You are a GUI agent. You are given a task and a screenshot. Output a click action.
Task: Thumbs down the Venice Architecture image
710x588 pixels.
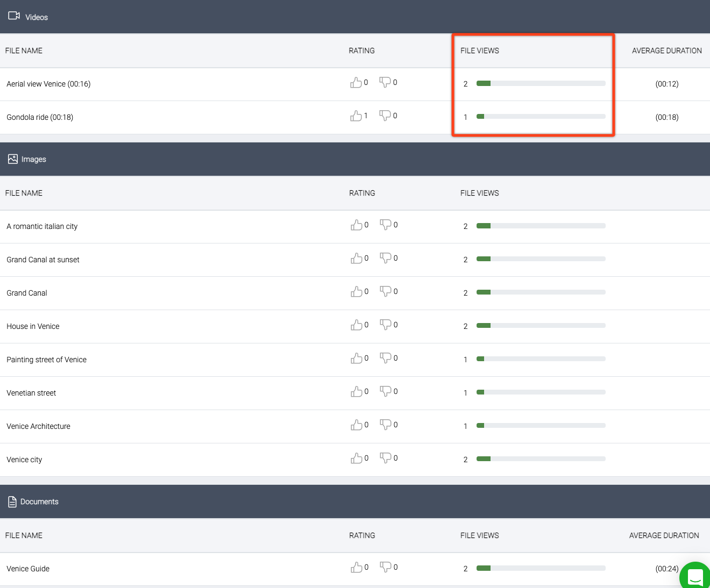[386, 425]
